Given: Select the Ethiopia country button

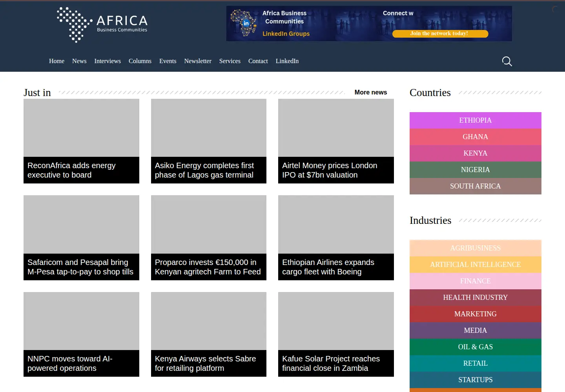Looking at the screenshot, I should click(x=476, y=120).
